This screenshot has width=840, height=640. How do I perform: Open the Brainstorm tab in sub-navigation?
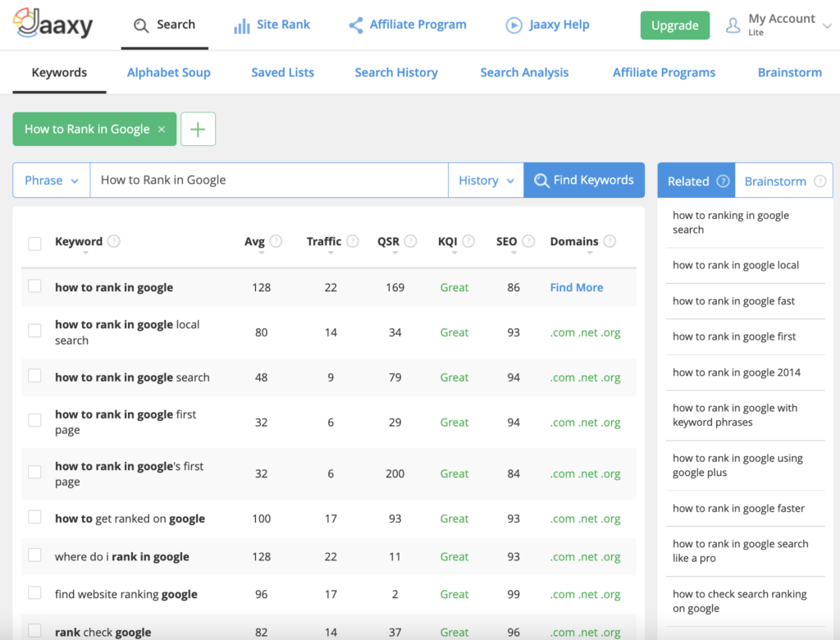(x=790, y=72)
